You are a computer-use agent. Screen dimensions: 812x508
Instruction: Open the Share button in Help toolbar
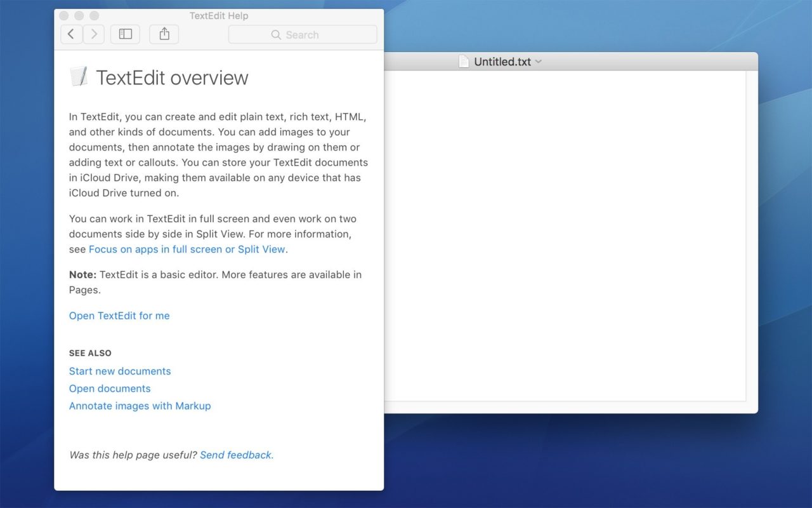click(x=164, y=34)
